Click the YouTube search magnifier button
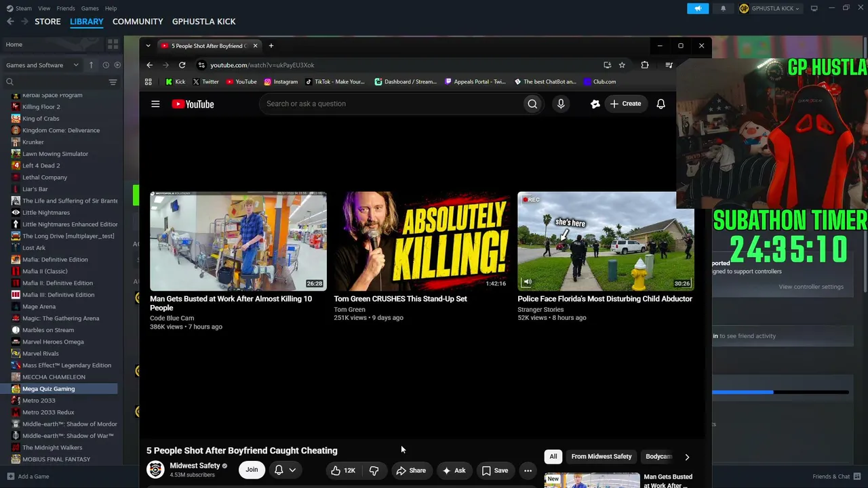The width and height of the screenshot is (868, 488). tap(532, 104)
